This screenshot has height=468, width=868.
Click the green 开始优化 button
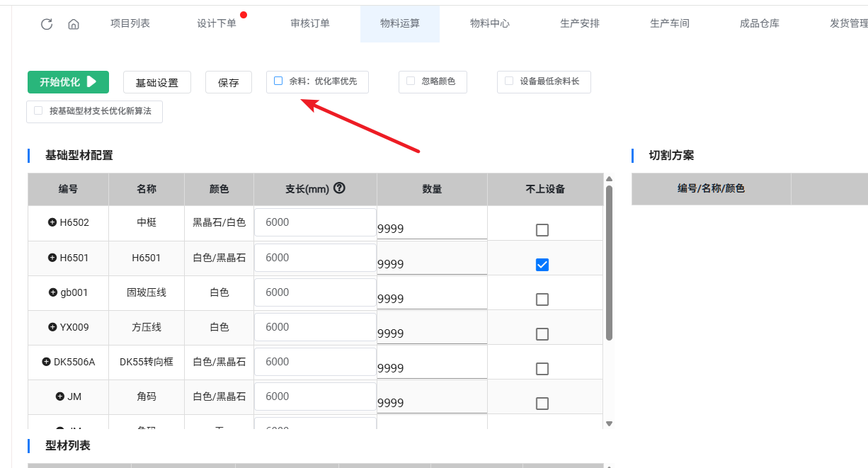pyautogui.click(x=68, y=82)
